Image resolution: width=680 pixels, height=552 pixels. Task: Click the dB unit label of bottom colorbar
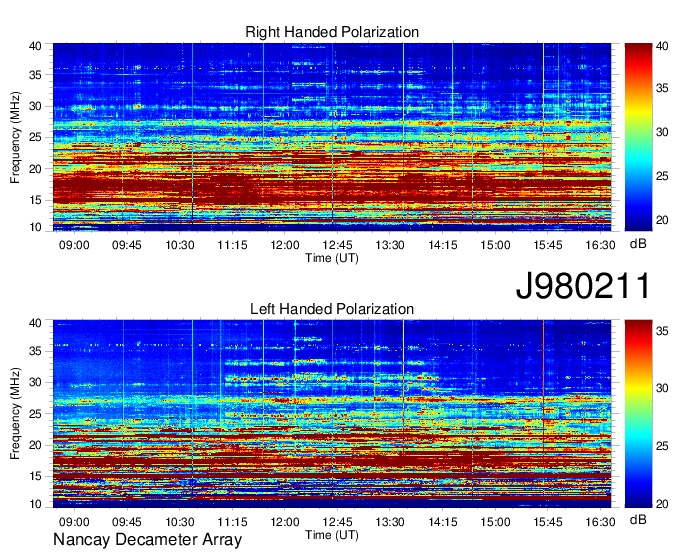(638, 520)
